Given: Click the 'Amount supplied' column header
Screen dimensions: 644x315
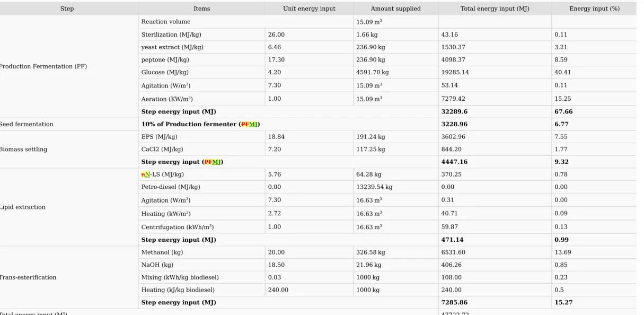Looking at the screenshot, I should tap(395, 8).
